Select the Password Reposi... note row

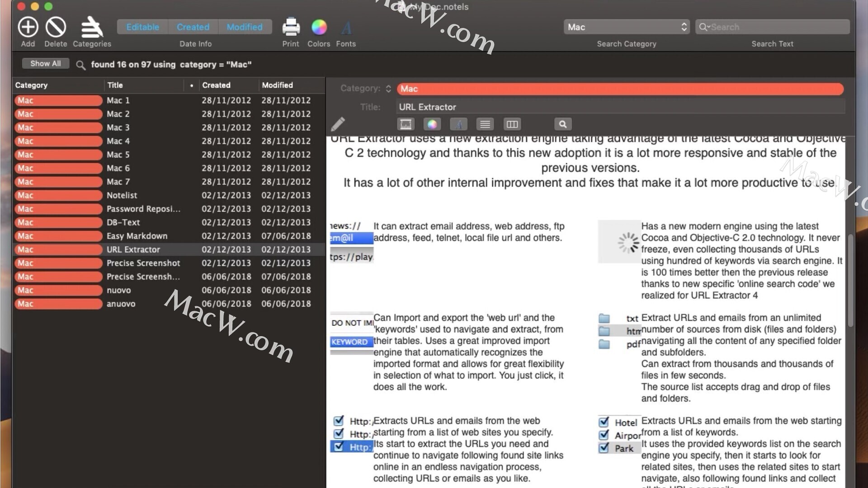click(x=169, y=209)
